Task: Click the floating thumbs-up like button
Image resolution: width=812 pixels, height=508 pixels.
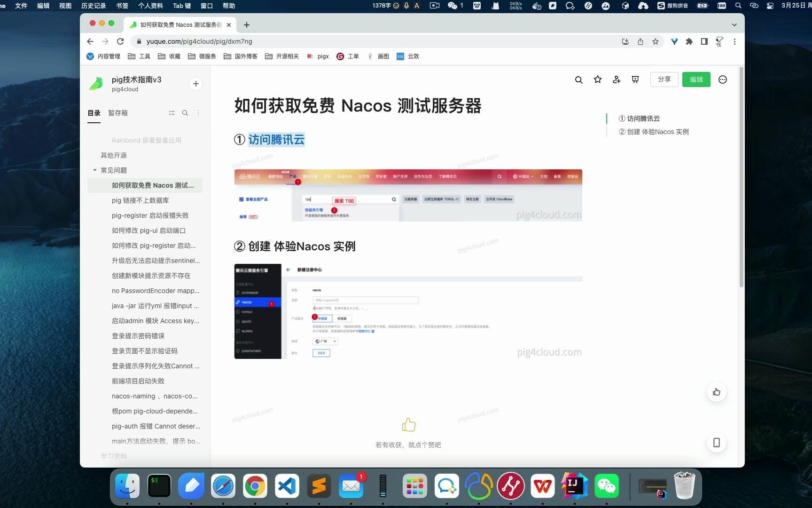Action: tap(717, 392)
